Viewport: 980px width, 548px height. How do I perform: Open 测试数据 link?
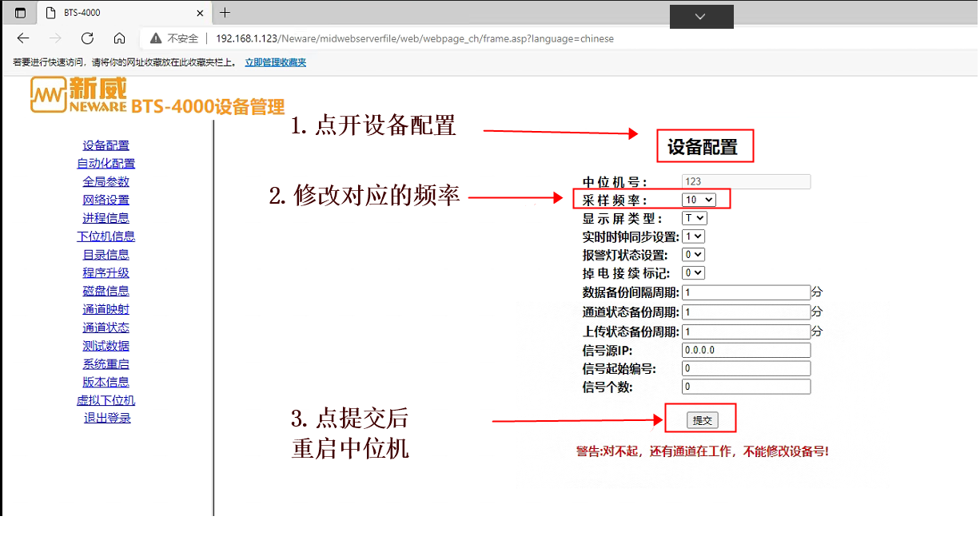(106, 346)
